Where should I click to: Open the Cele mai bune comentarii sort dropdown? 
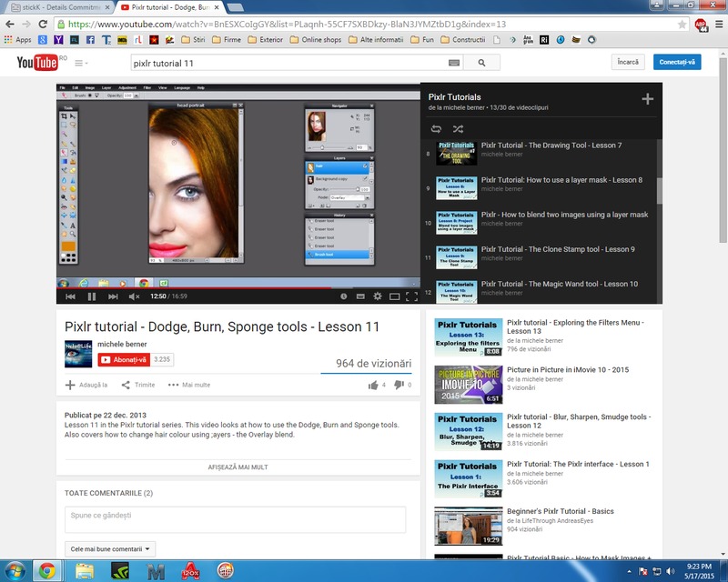[110, 549]
